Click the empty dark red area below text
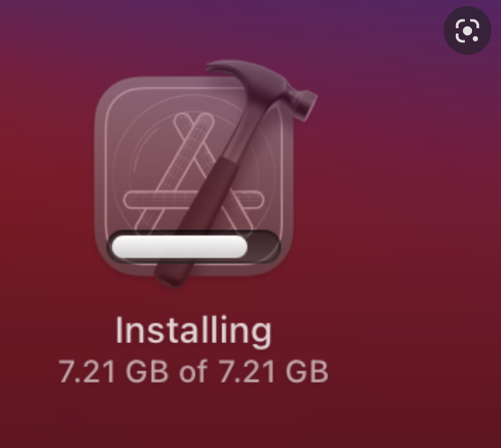Viewport: 501px width, 448px height. click(x=250, y=419)
